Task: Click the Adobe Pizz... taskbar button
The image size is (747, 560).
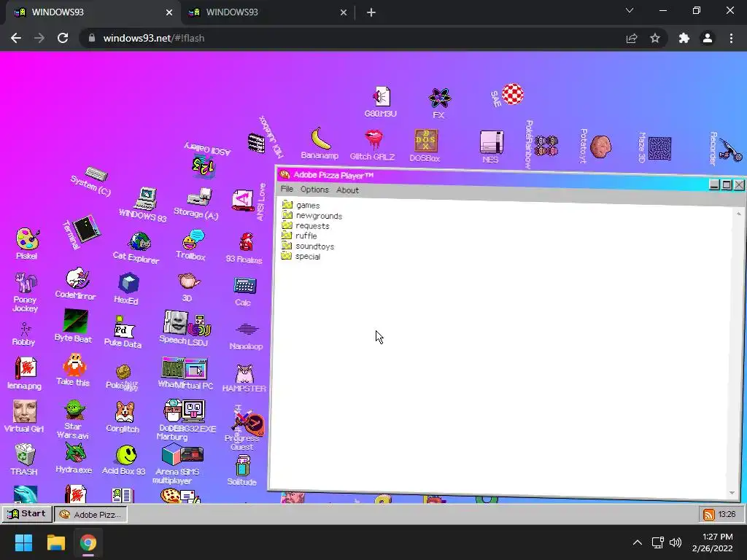Action: pos(90,514)
